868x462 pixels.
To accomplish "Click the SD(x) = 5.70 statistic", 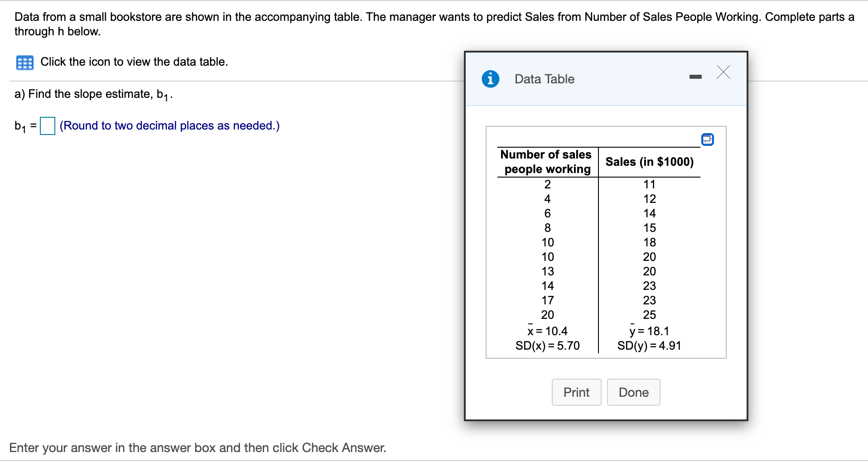I will (547, 346).
